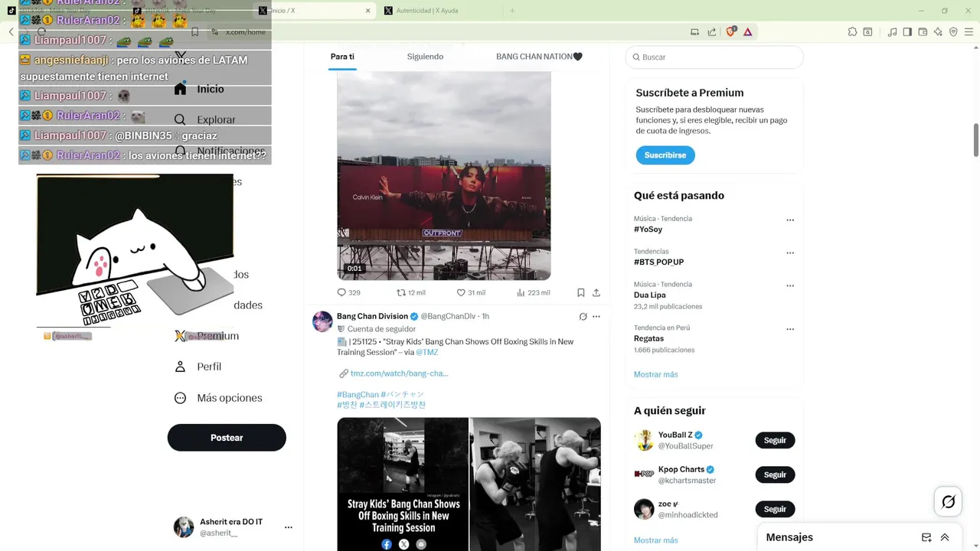Follow the YouBall Z account
Viewport: 980px width, 551px height.
click(x=775, y=441)
